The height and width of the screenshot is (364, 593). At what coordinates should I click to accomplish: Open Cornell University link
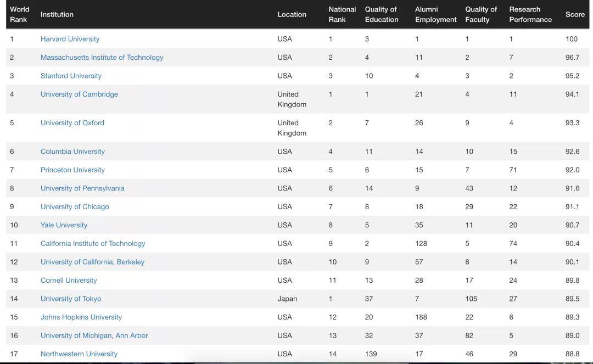pyautogui.click(x=69, y=281)
